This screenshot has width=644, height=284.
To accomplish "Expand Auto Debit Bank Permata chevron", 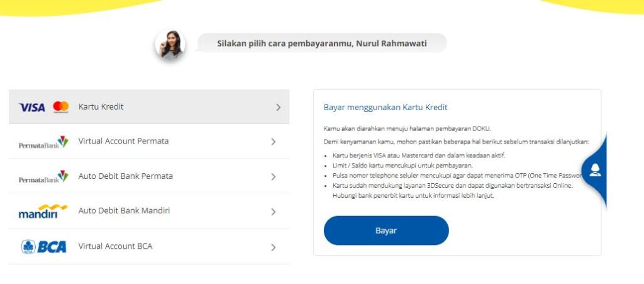I will point(273,177).
